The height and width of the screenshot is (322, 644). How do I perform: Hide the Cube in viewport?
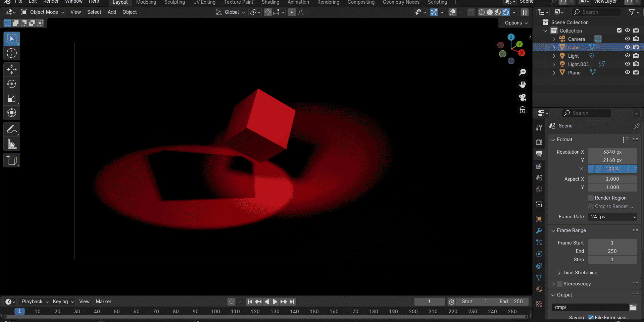[x=627, y=47]
